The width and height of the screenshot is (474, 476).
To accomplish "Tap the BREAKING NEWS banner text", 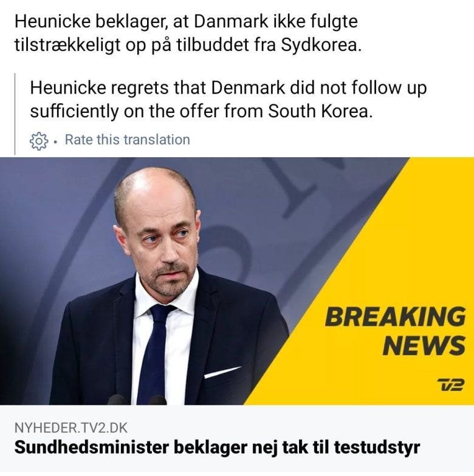I will click(395, 331).
